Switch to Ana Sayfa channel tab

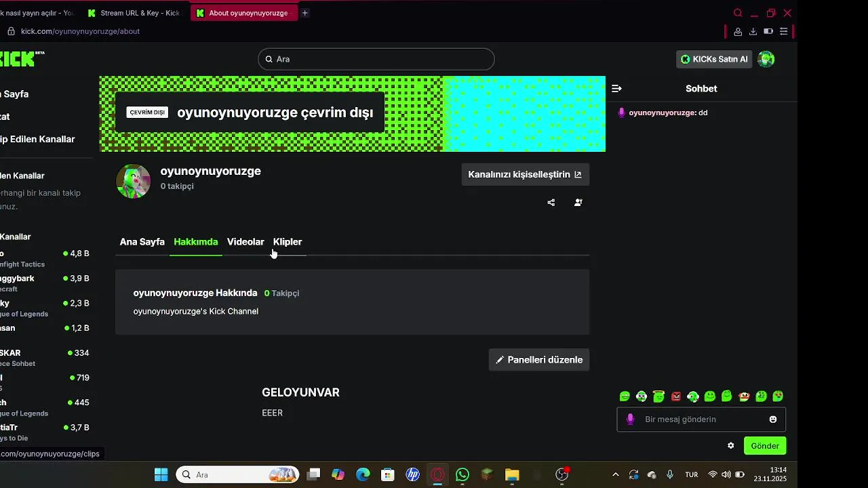tap(142, 242)
